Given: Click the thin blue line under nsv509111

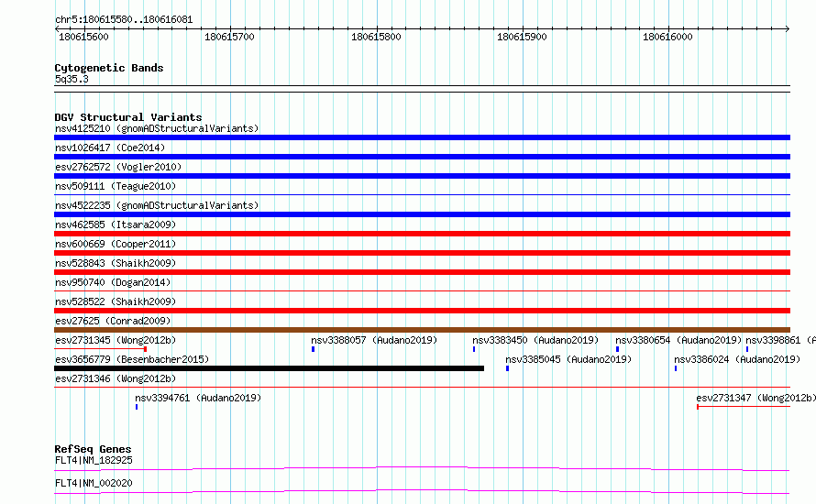Looking at the screenshot, I should [422, 195].
